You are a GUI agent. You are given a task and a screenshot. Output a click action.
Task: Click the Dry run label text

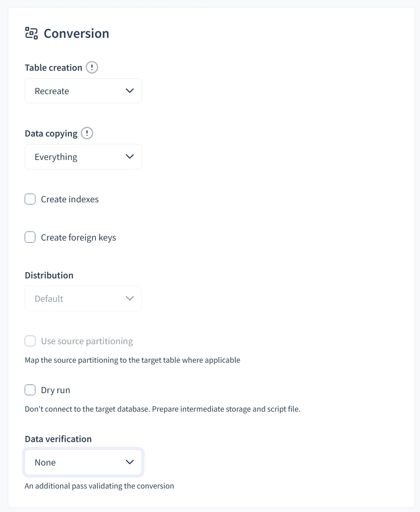click(x=56, y=390)
